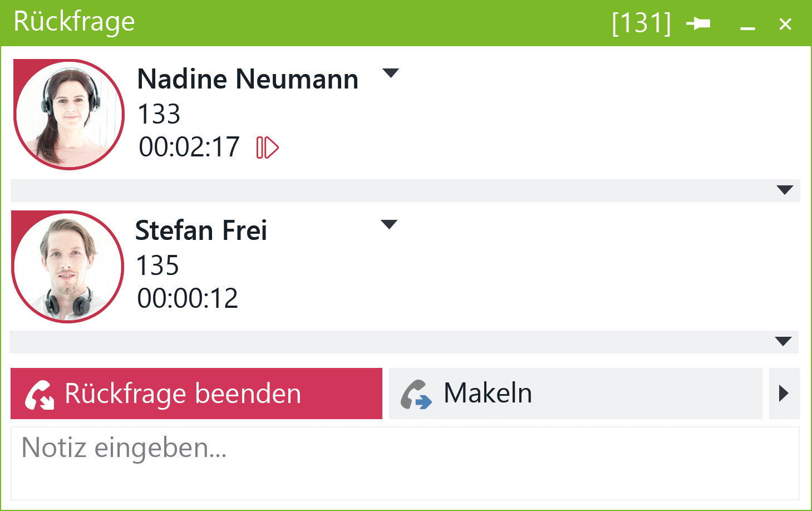Click the Makeln swap-call phone icon
812x511 pixels.
(x=416, y=394)
